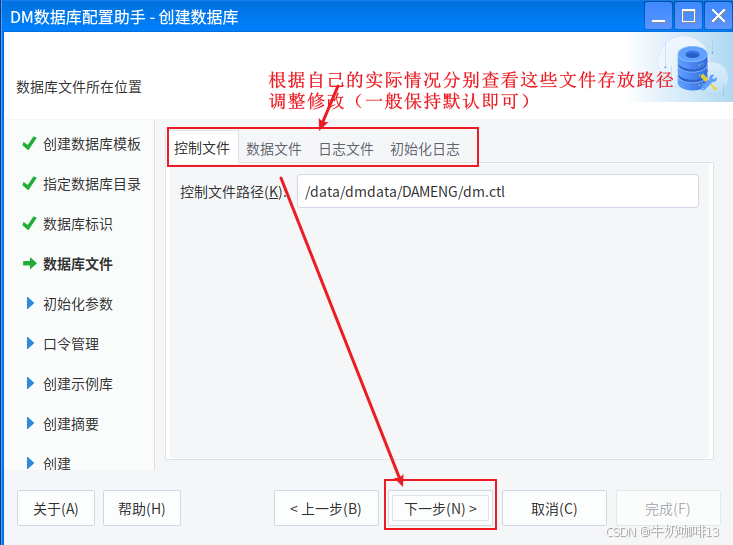The image size is (733, 545).
Task: Open the 数据文件 tab
Action: tap(274, 149)
